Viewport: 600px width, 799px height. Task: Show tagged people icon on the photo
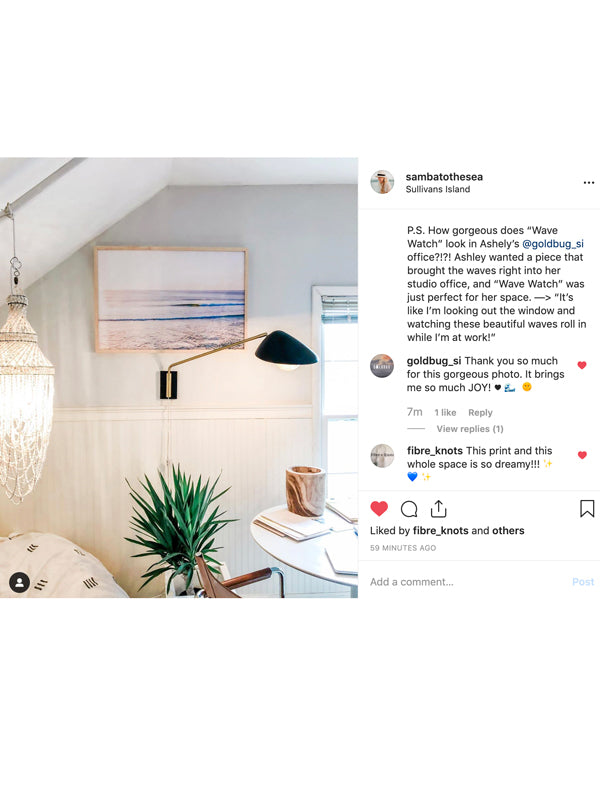(19, 582)
